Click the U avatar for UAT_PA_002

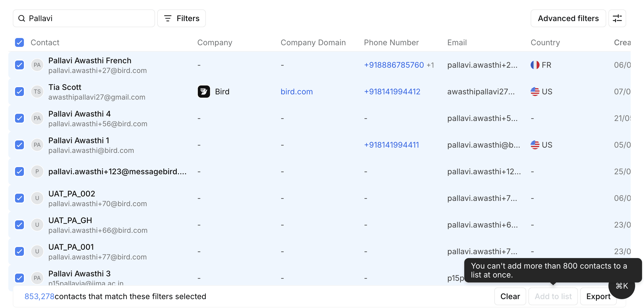click(x=37, y=198)
